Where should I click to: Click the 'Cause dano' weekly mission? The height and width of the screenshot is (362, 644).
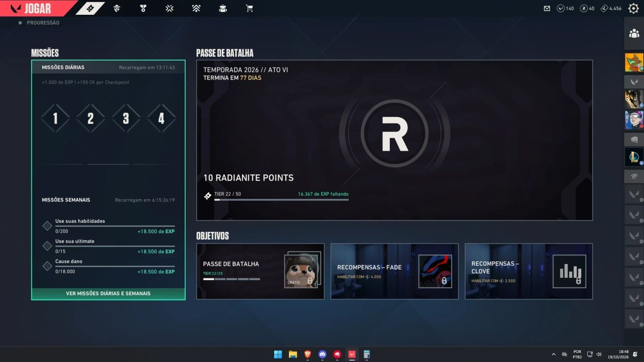tap(108, 266)
